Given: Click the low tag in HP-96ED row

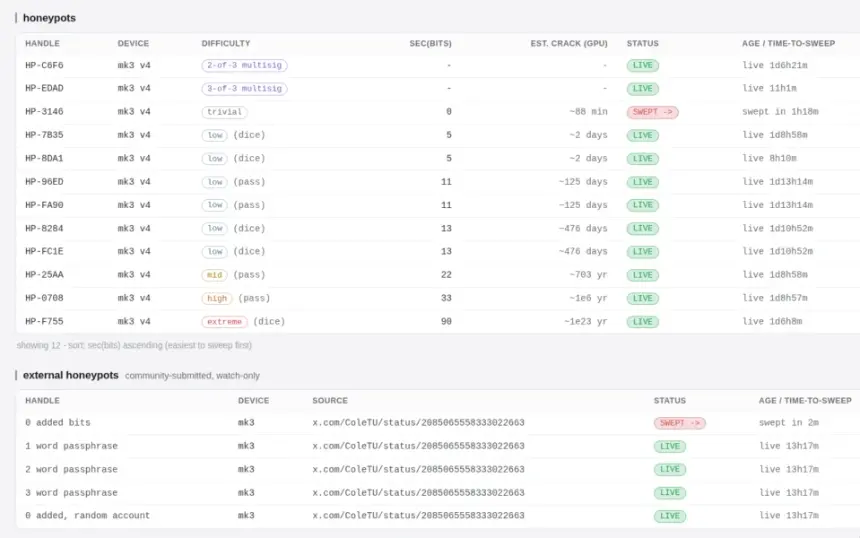Looking at the screenshot, I should [214, 182].
